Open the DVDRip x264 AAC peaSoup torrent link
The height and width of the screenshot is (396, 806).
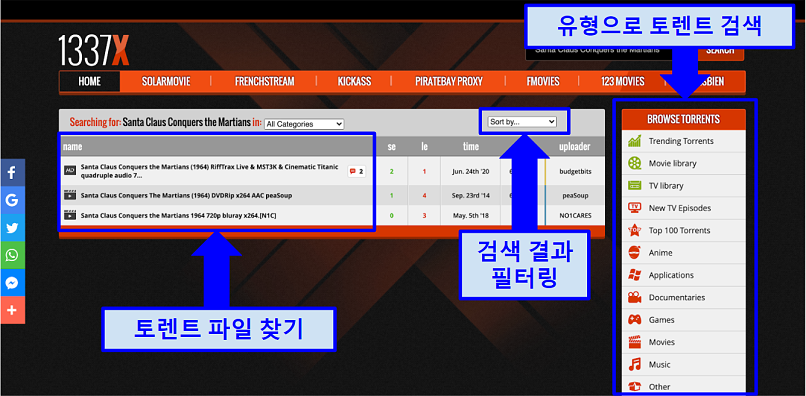click(187, 195)
